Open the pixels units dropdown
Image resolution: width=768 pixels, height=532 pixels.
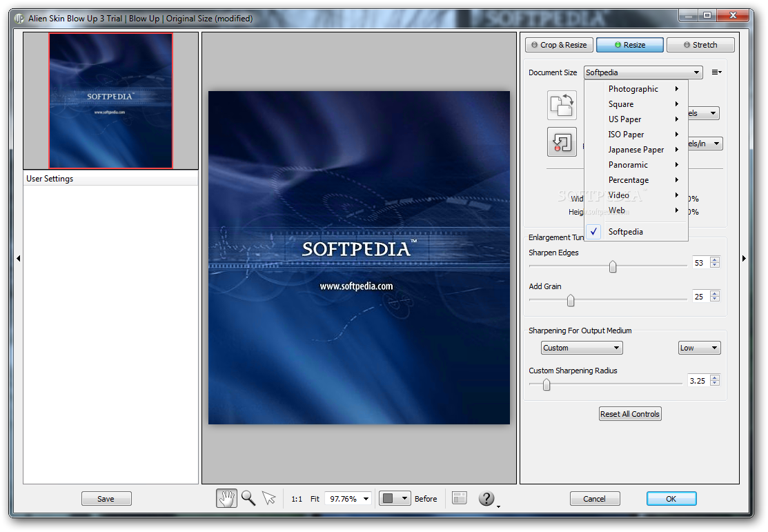[704, 113]
